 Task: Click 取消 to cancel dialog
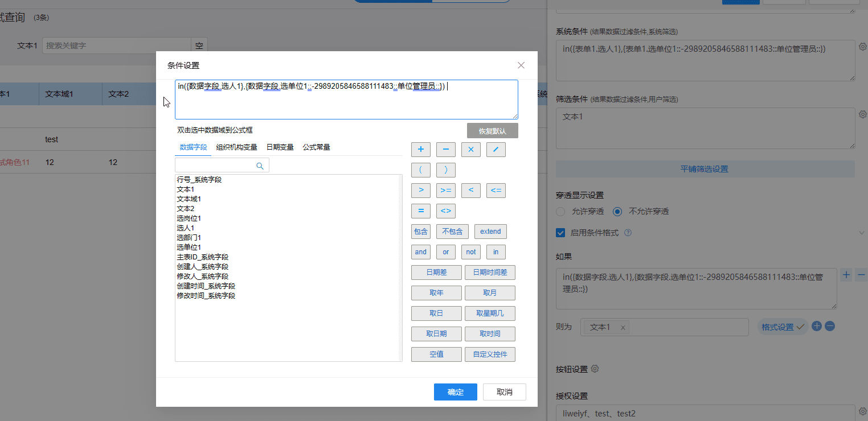click(x=505, y=392)
